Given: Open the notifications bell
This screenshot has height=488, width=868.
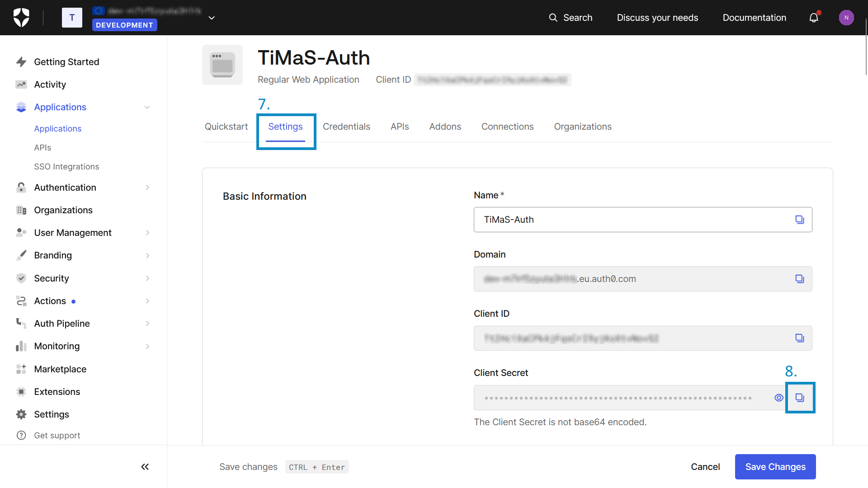Looking at the screenshot, I should pos(814,18).
